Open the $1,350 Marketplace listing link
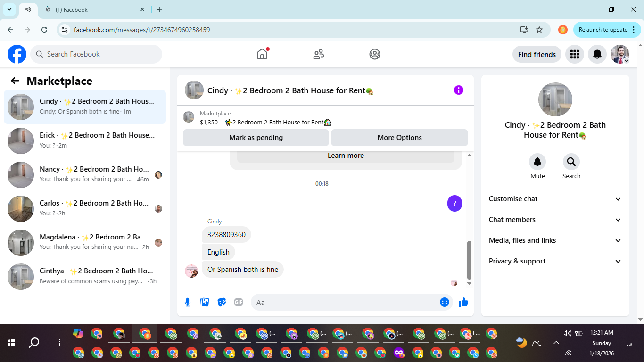 265,122
